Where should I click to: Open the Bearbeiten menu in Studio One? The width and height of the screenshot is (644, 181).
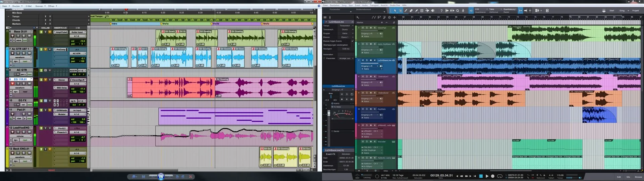335,5
